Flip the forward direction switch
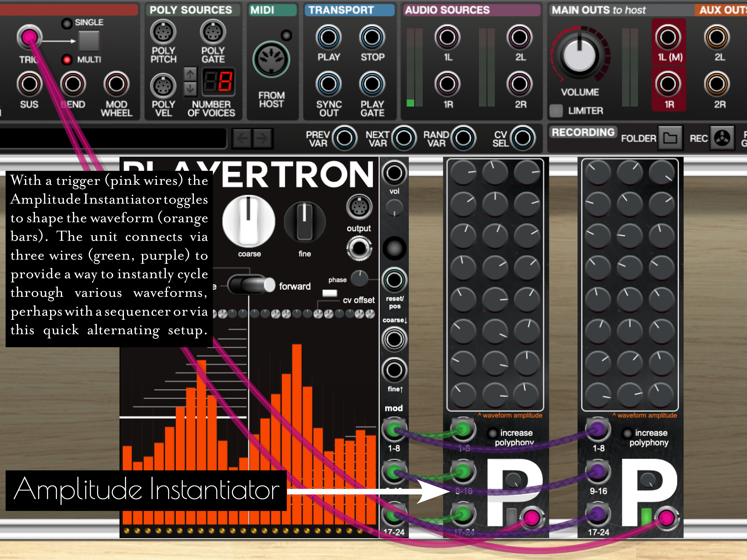Image resolution: width=747 pixels, height=560 pixels. tap(252, 285)
